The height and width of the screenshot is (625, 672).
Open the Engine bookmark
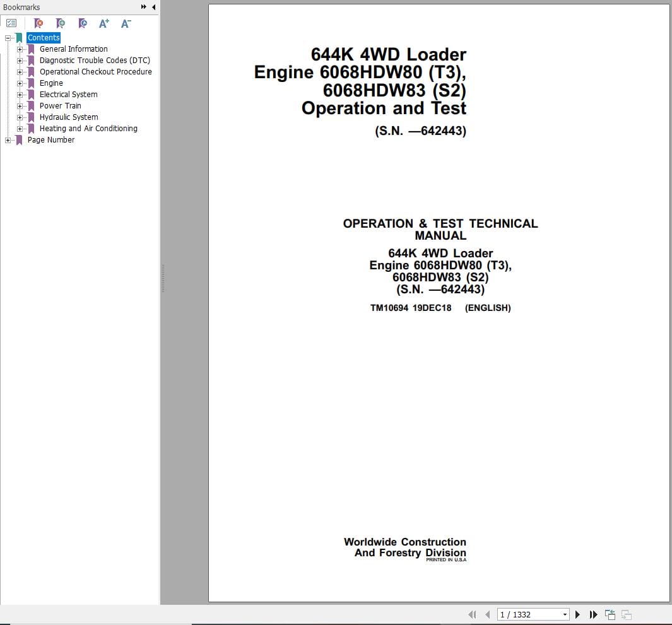click(x=51, y=83)
